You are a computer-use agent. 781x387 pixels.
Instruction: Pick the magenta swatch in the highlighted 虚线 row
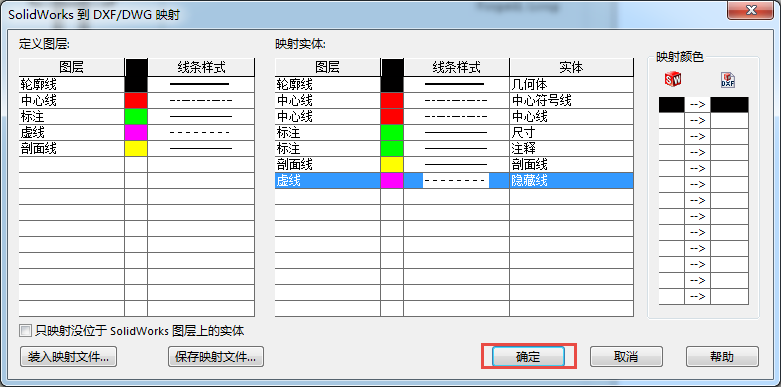tap(392, 181)
